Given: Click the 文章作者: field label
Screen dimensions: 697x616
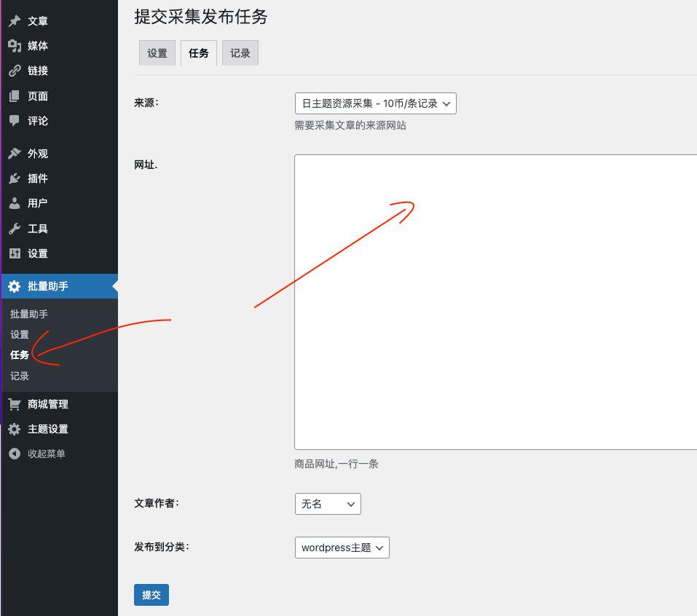Looking at the screenshot, I should click(157, 504).
